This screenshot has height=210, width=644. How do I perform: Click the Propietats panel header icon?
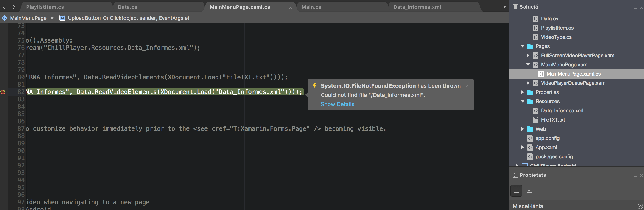515,175
